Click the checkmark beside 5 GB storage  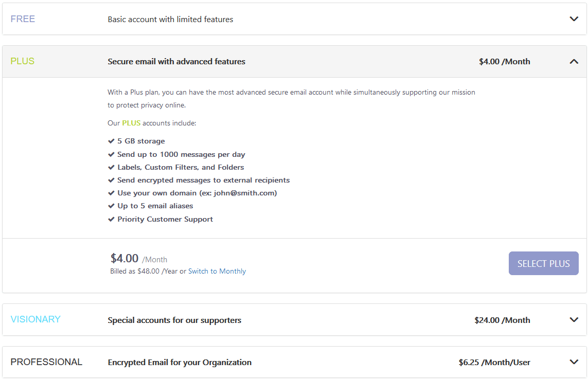tap(111, 140)
